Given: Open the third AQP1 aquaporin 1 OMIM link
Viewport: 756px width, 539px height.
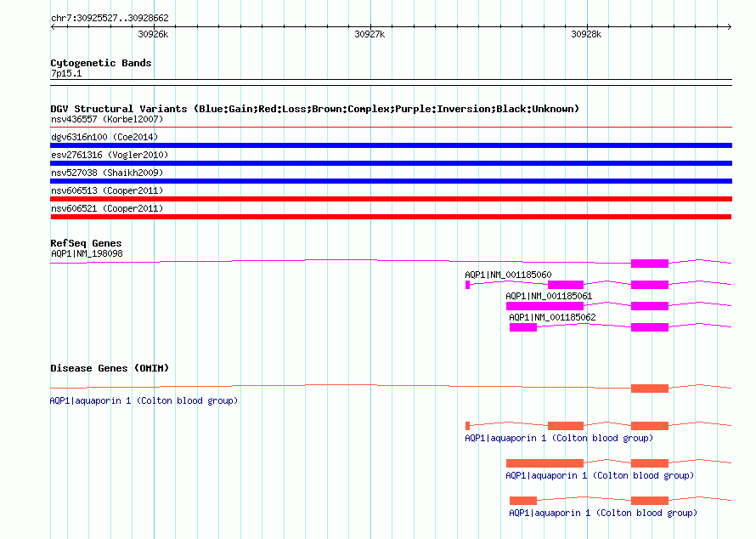Looking at the screenshot, I should pos(600,476).
